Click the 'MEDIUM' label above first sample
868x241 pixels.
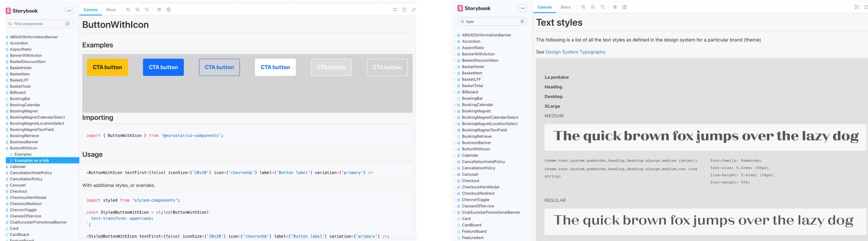pos(554,116)
